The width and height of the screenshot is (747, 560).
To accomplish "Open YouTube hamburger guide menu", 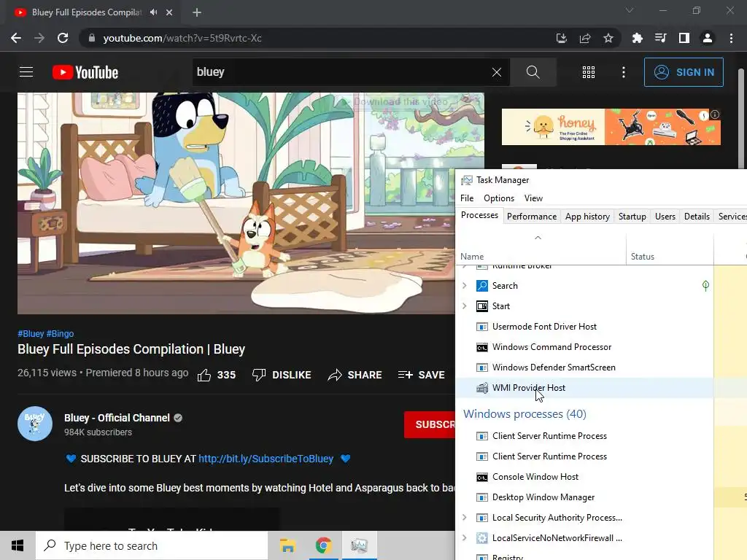I will (x=26, y=72).
